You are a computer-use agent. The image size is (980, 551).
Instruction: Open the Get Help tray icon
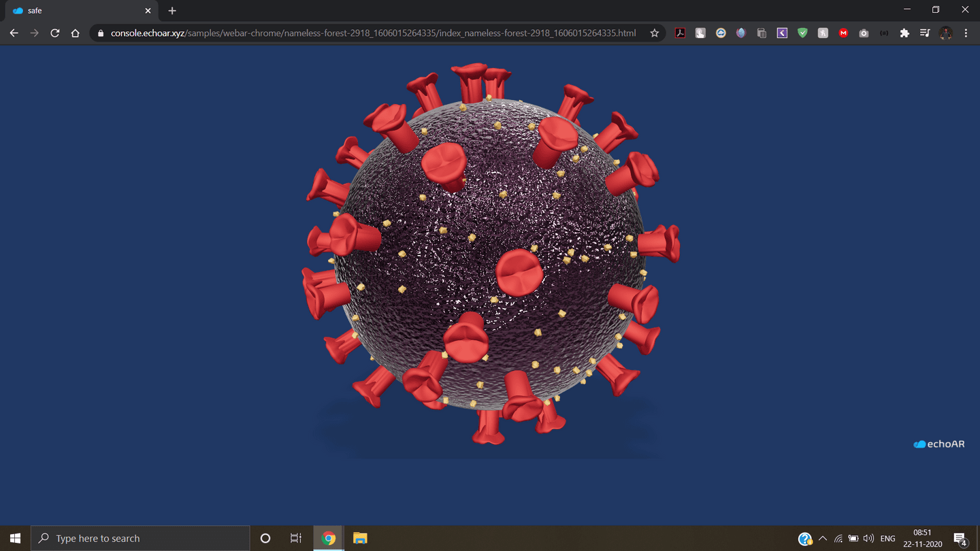click(805, 539)
